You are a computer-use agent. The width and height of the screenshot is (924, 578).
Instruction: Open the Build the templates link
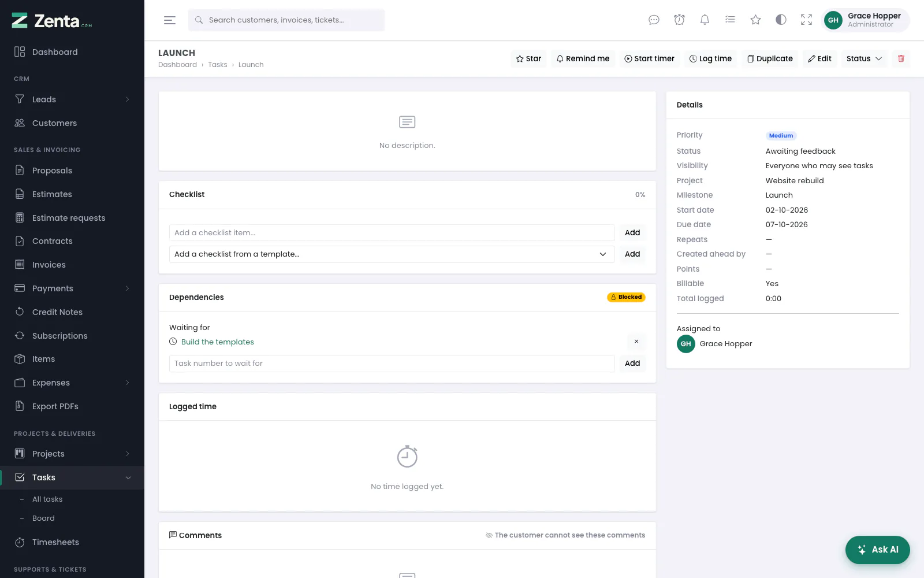pos(218,342)
